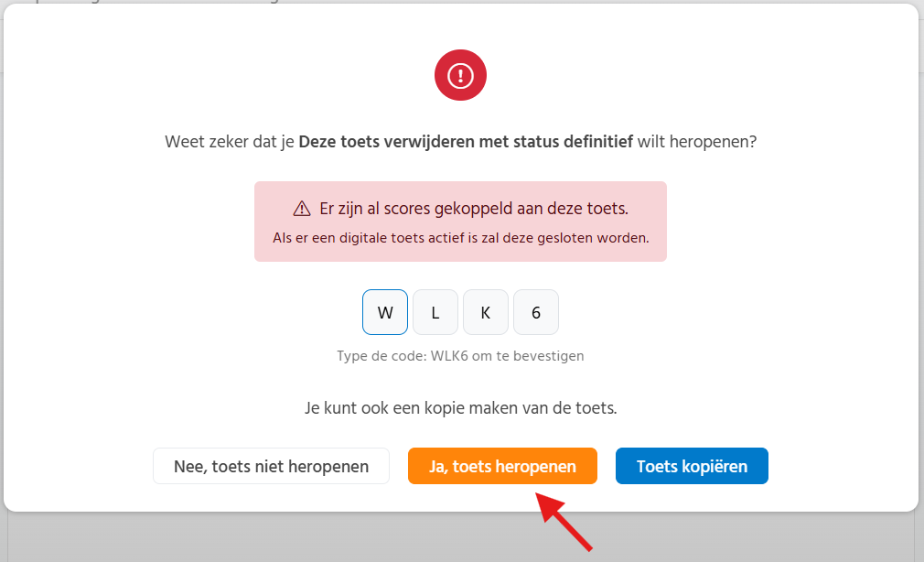The height and width of the screenshot is (562, 924).
Task: Select the code box containing K
Action: click(486, 312)
